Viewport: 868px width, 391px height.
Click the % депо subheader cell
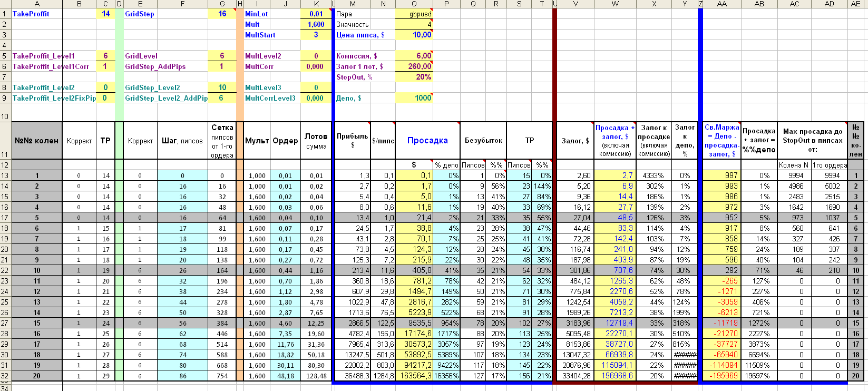(446, 165)
